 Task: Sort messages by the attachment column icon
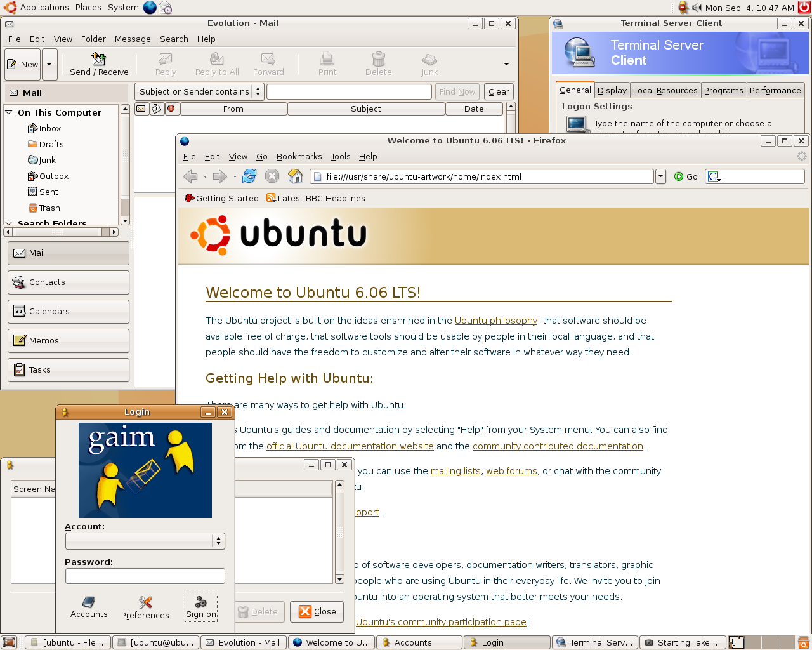pyautogui.click(x=156, y=109)
